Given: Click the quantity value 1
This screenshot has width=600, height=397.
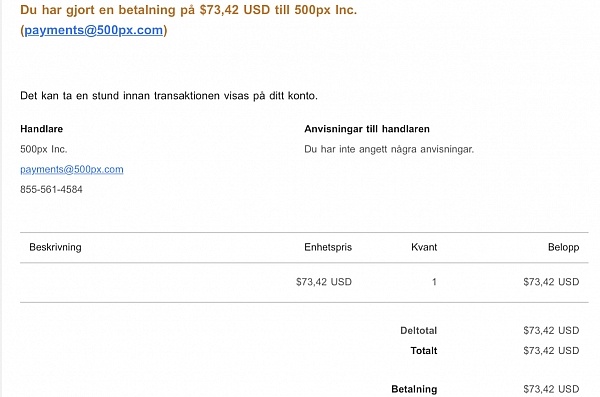Looking at the screenshot, I should click(434, 282).
